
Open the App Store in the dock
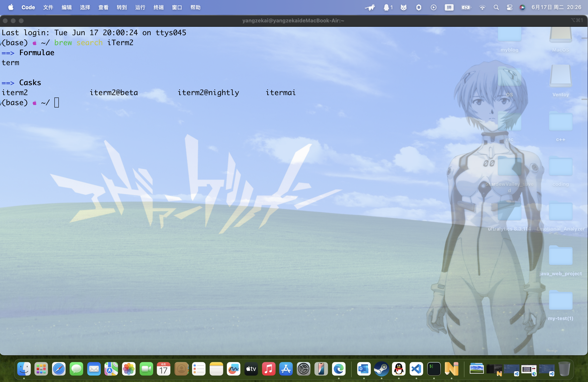pyautogui.click(x=286, y=369)
